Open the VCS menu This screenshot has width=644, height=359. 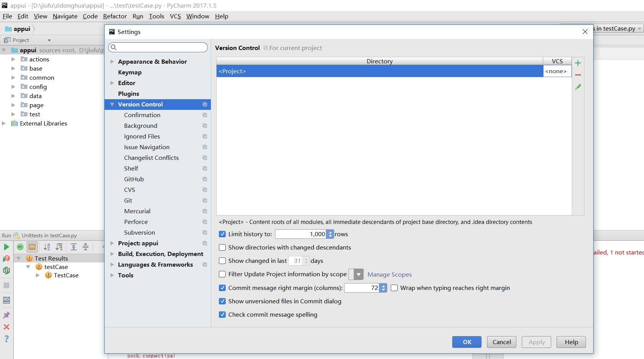[x=175, y=16]
